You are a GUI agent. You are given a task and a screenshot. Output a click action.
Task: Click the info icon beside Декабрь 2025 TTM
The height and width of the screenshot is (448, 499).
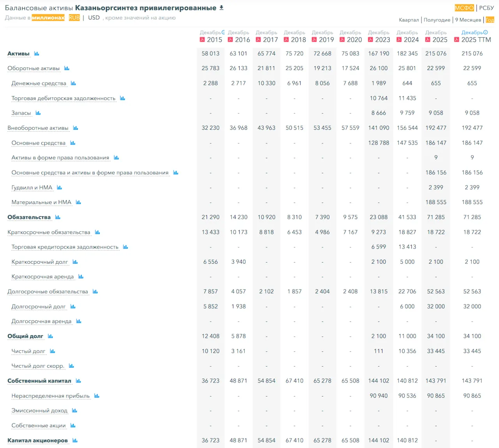(485, 32)
